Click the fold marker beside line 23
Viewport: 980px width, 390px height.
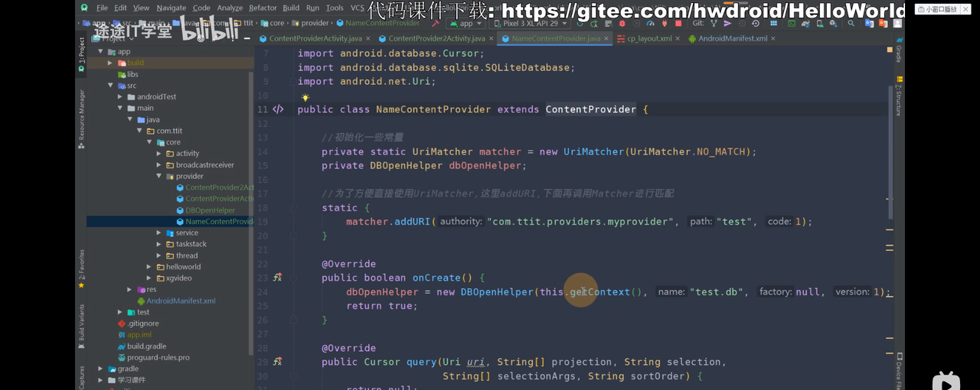[292, 278]
